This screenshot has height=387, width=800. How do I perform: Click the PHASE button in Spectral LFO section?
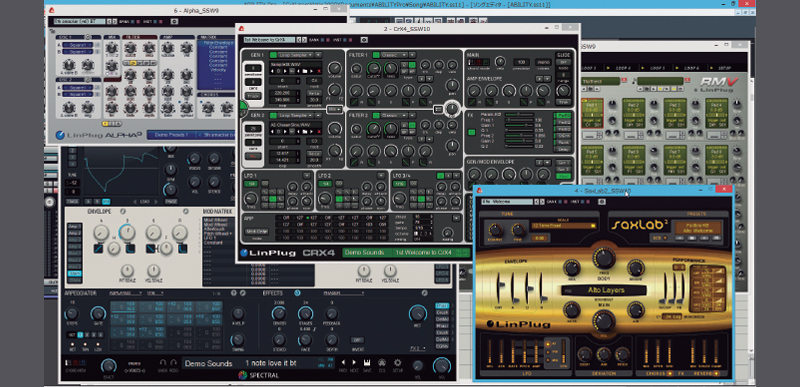(170, 201)
